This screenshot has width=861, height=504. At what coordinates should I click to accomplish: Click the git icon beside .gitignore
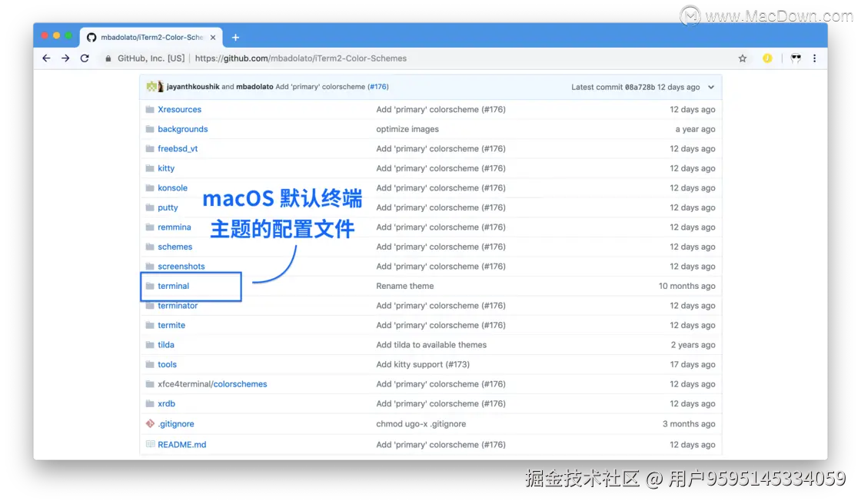tap(150, 423)
